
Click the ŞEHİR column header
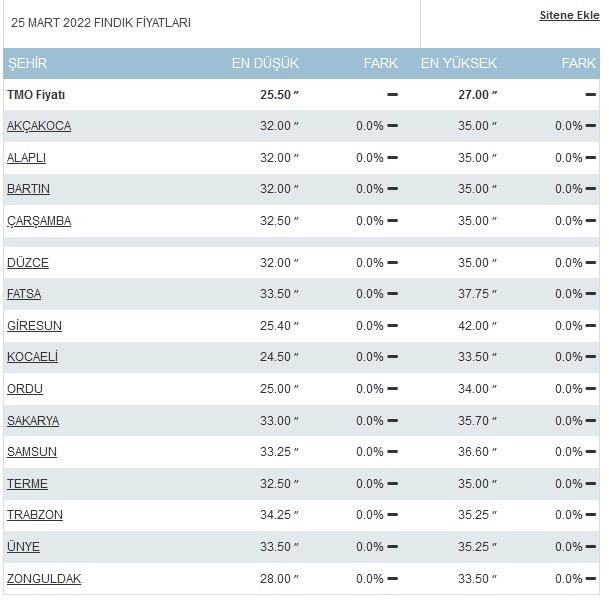(x=28, y=63)
